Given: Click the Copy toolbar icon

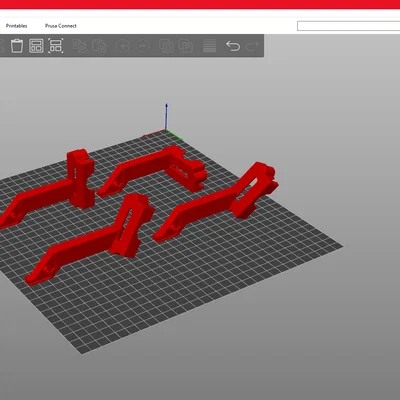Looking at the screenshot, I should point(80,46).
